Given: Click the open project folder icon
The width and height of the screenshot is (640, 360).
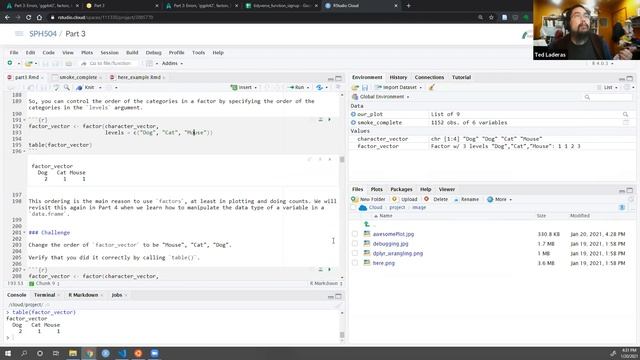Looking at the screenshot, I should tap(29, 63).
